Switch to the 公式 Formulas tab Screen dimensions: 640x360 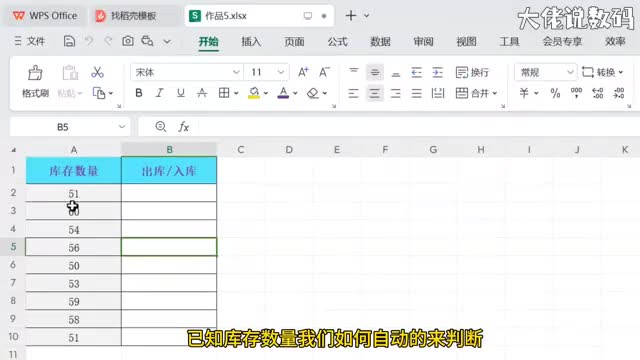tap(337, 41)
